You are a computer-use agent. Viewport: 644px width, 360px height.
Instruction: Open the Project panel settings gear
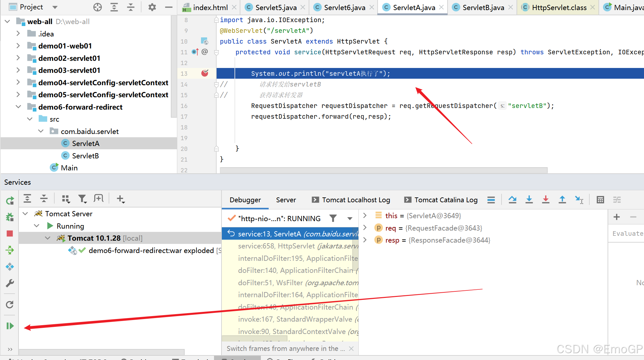[x=152, y=7]
